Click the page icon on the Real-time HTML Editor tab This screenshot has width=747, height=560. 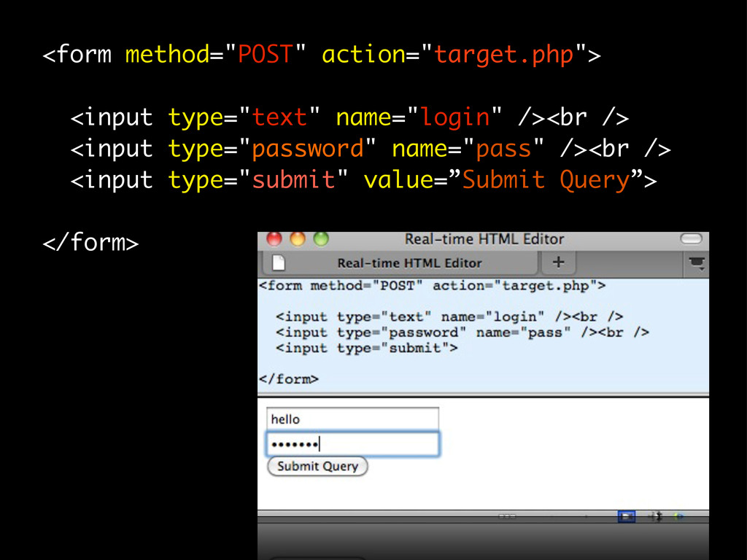pos(278,262)
